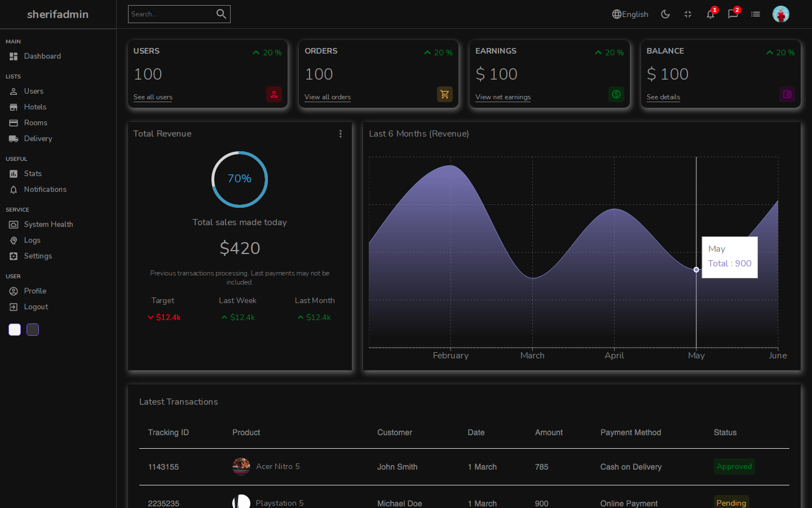Open the user avatar menu
Image resolution: width=812 pixels, height=508 pixels.
[x=781, y=14]
